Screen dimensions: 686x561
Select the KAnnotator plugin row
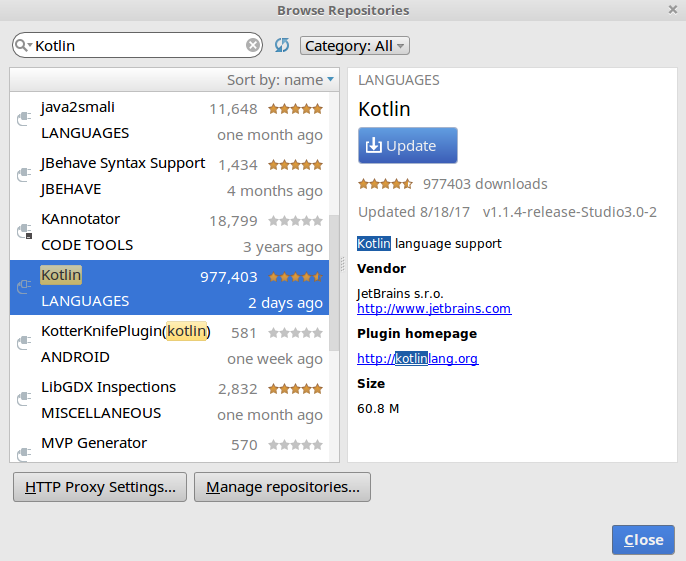coord(169,232)
